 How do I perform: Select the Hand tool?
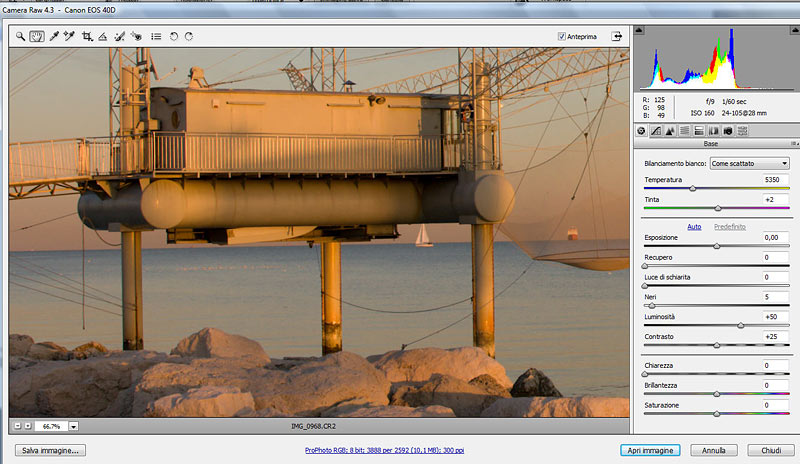(36, 36)
